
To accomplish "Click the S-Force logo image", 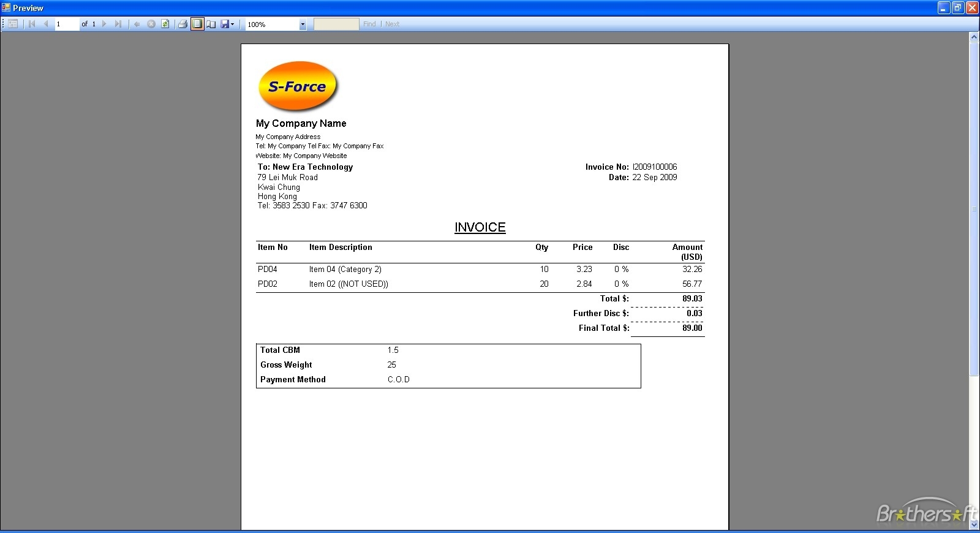I will pyautogui.click(x=298, y=86).
